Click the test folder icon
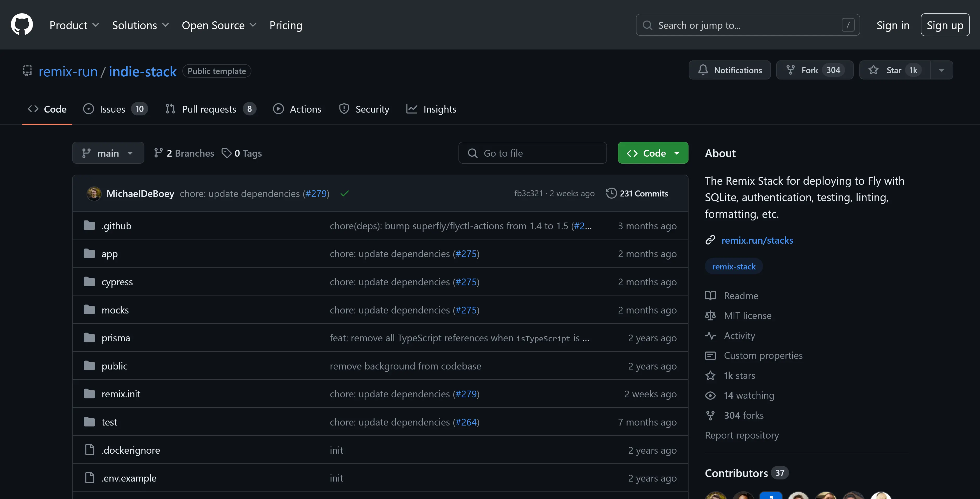 [x=89, y=422]
